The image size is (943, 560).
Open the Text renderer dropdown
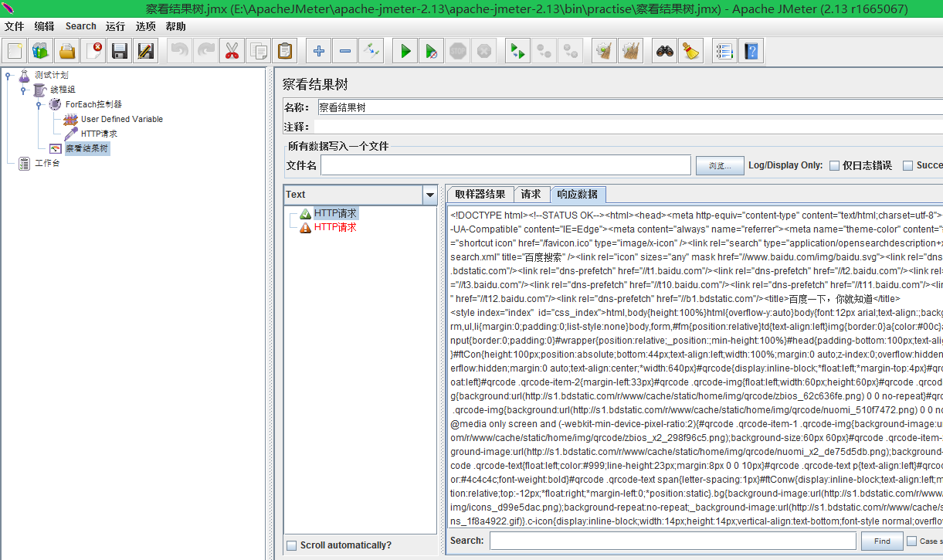click(430, 195)
